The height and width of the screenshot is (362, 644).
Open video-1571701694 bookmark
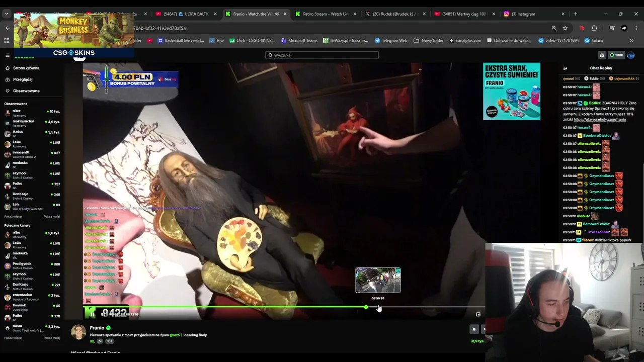pos(558,41)
